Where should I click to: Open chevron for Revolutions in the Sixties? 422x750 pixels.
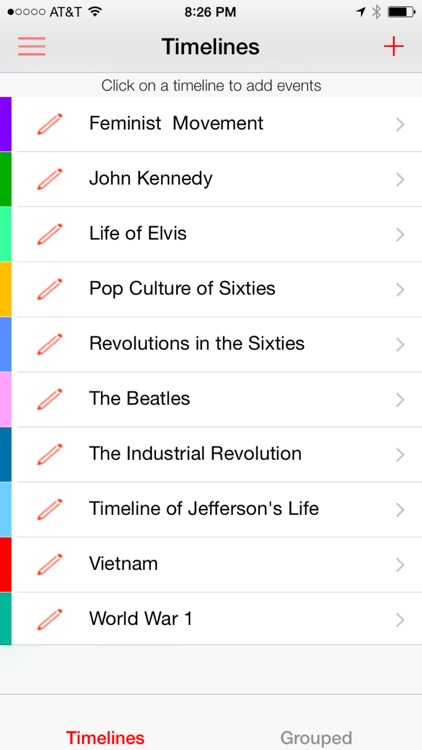(x=400, y=344)
